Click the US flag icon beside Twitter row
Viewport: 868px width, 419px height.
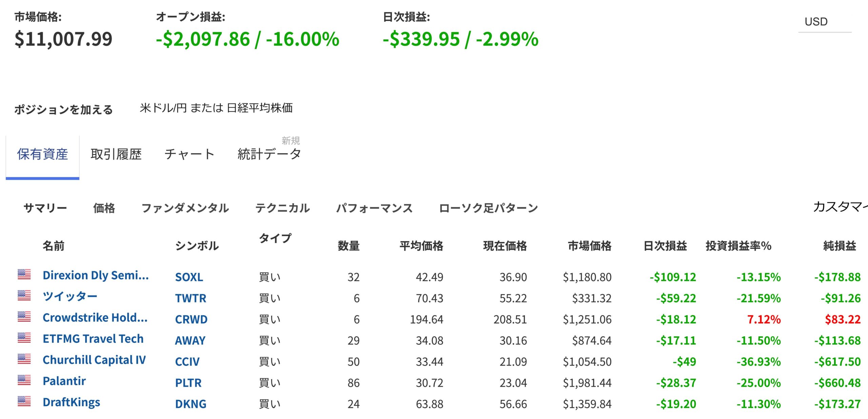[x=24, y=295]
